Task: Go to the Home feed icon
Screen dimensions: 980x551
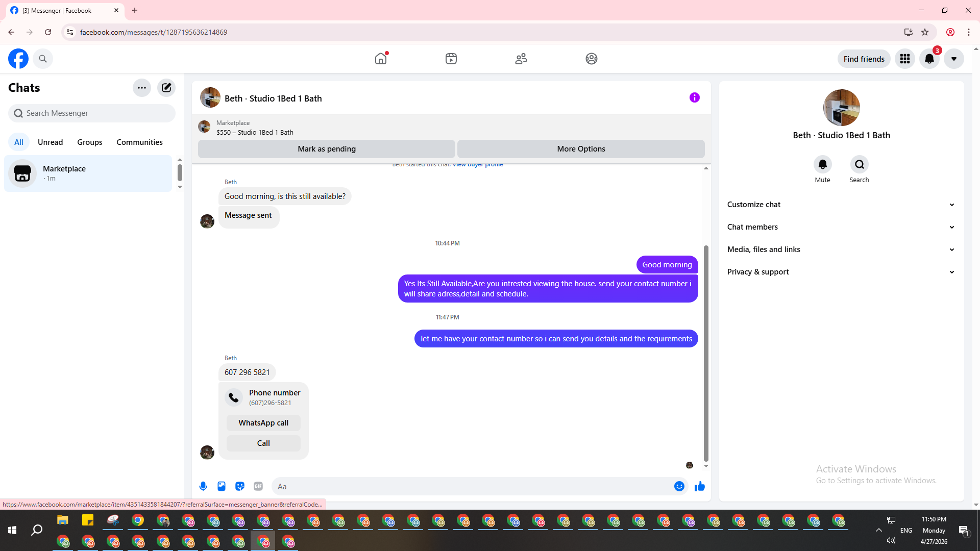Action: coord(381,59)
